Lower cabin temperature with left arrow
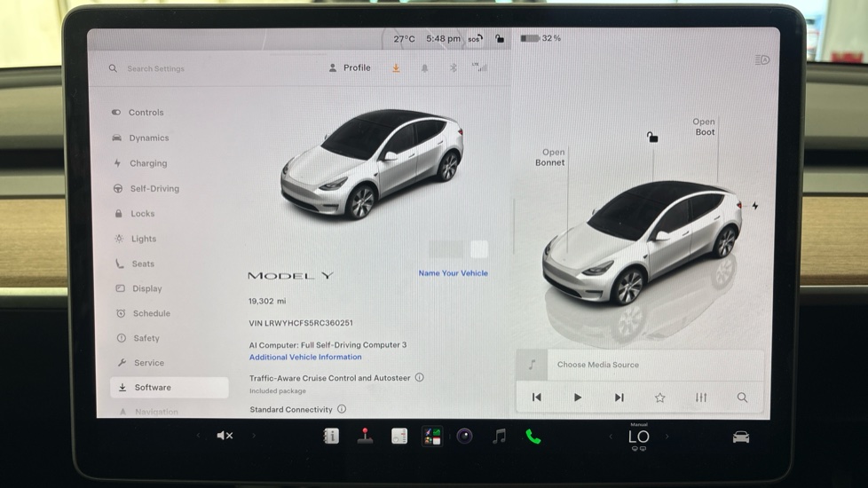 [611, 437]
